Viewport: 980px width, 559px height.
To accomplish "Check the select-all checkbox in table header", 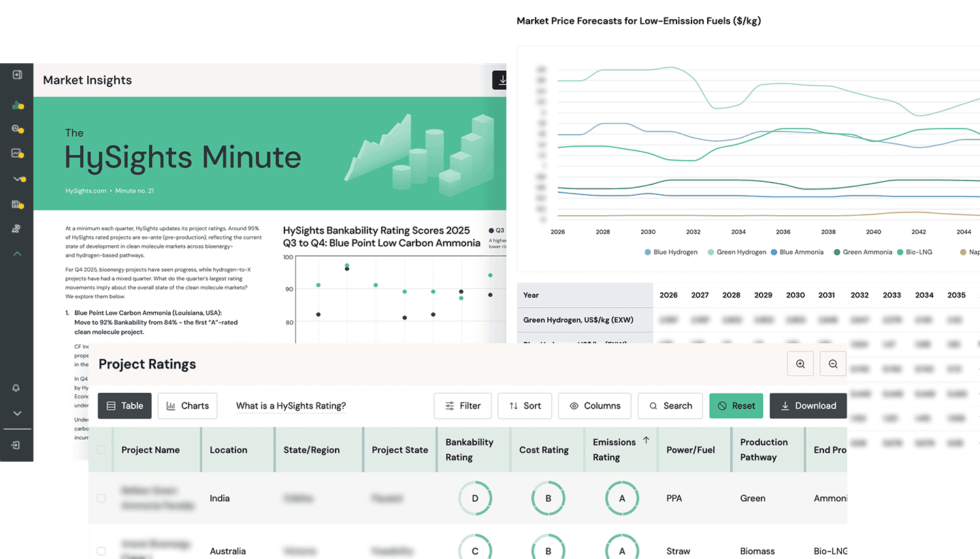I will coord(101,450).
